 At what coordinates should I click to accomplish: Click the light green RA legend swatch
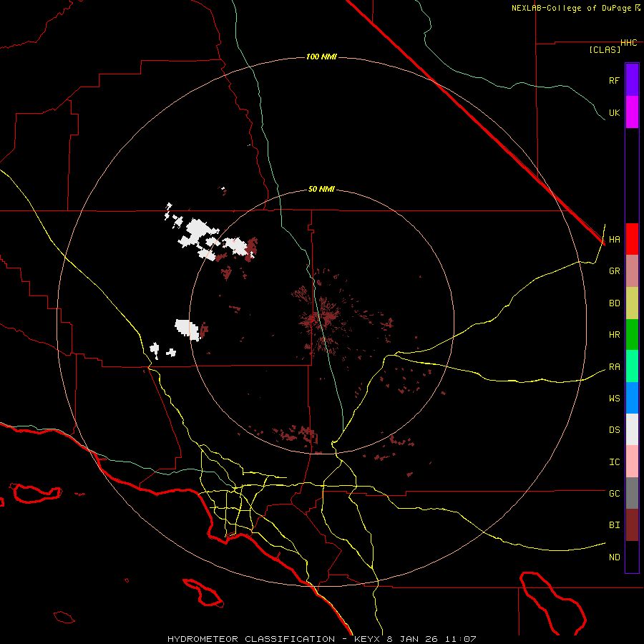coord(632,366)
